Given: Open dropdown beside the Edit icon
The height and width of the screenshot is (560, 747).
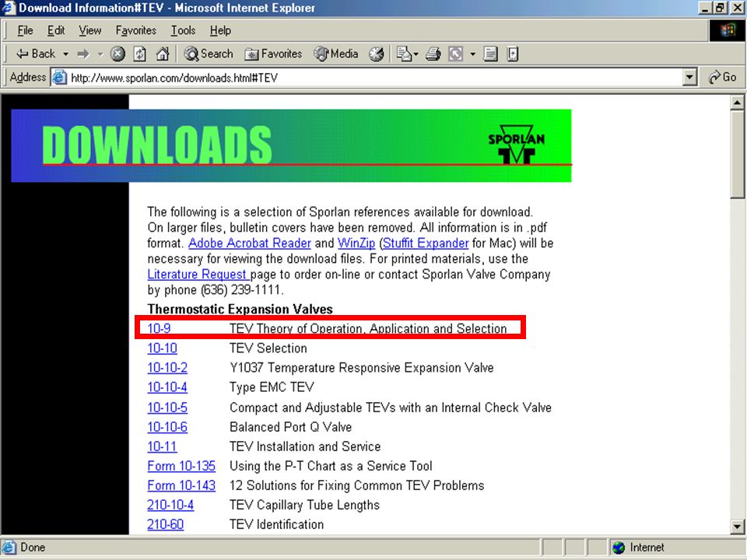Looking at the screenshot, I should pos(472,54).
